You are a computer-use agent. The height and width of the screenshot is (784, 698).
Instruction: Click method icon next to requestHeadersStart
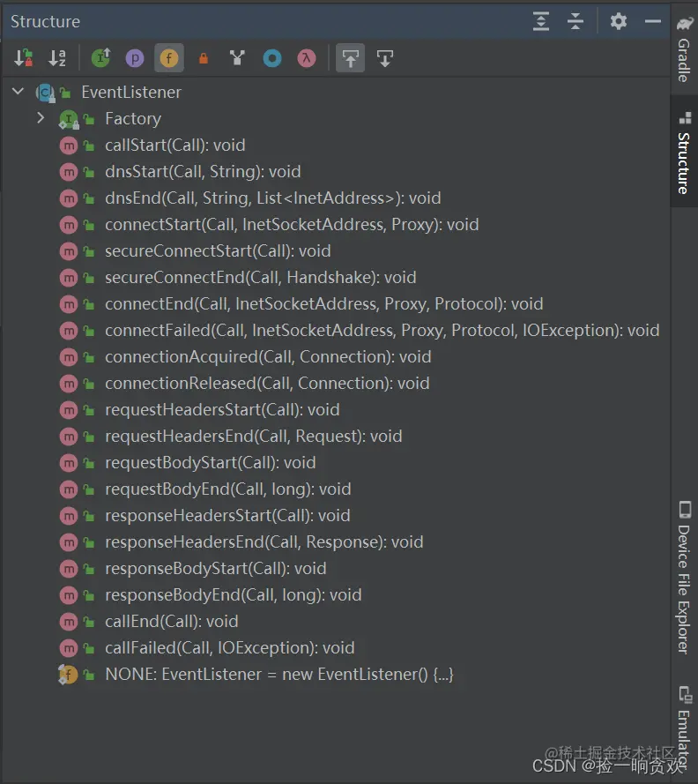tap(69, 410)
